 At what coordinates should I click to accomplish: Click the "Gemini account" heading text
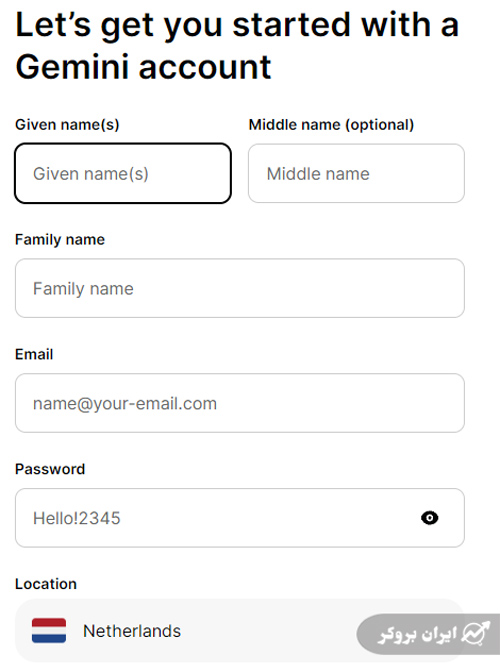(x=143, y=67)
